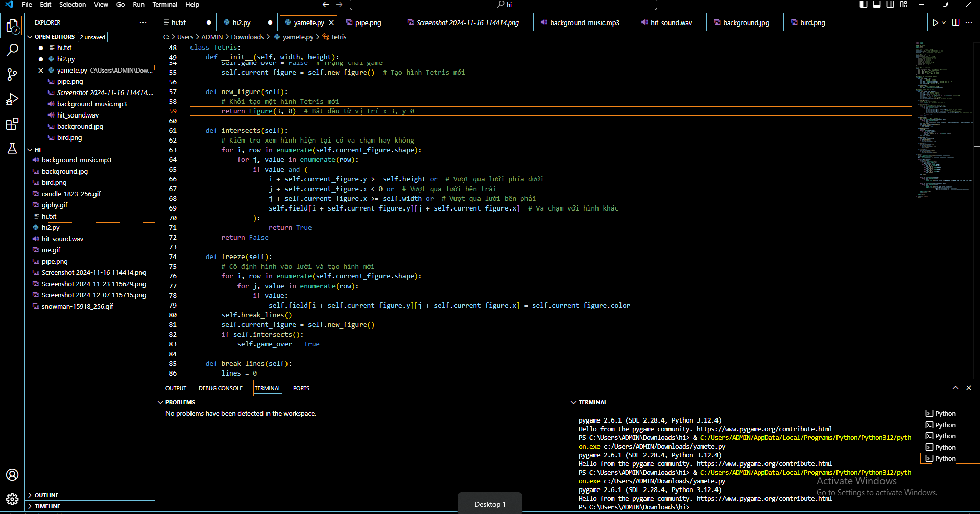
Task: Open the Testing flask view
Action: click(x=12, y=148)
